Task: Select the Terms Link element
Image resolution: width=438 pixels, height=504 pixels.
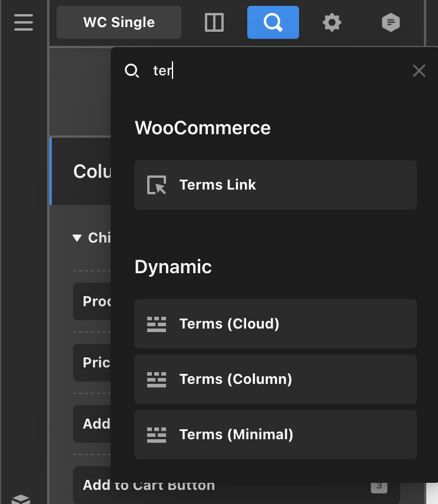Action: point(276,185)
